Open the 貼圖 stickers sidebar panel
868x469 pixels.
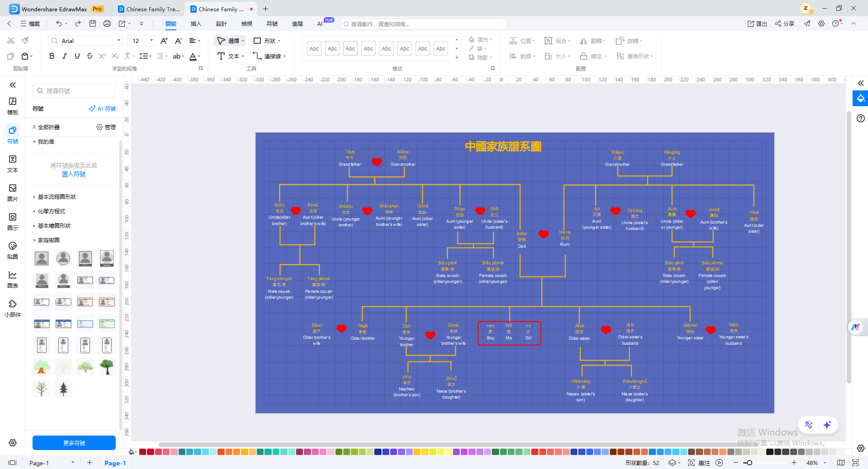pyautogui.click(x=13, y=251)
